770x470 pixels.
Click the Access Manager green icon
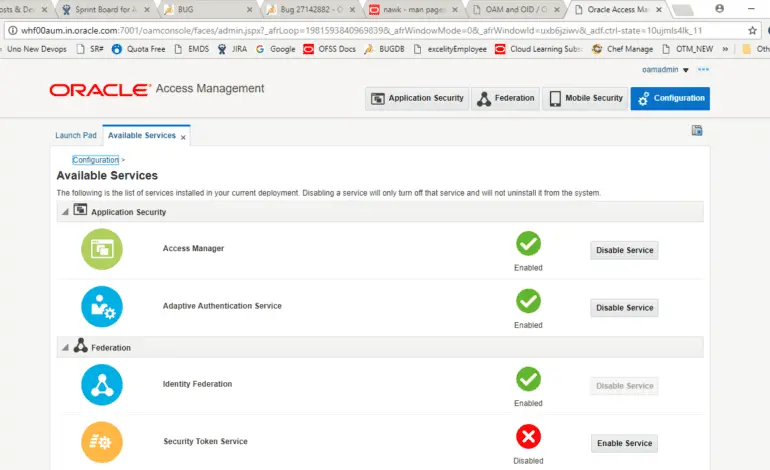click(102, 249)
